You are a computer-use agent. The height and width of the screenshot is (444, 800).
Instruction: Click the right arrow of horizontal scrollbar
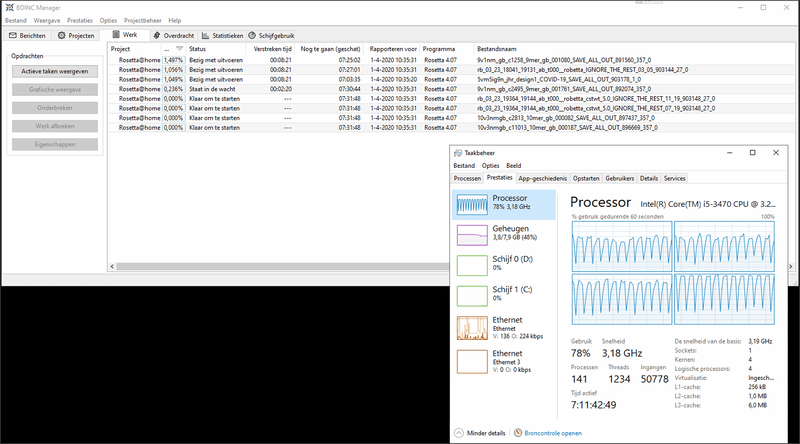[791, 266]
